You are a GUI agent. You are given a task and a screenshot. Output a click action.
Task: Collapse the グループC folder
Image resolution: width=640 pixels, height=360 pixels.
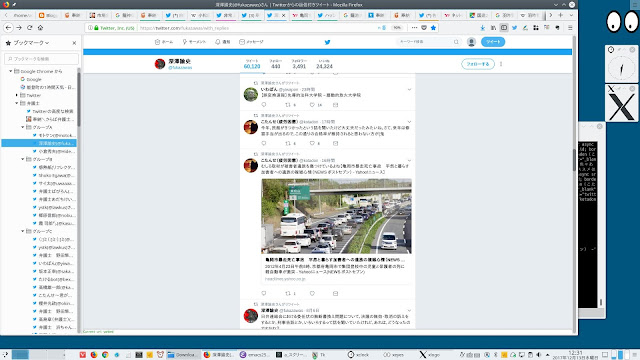coord(23,231)
